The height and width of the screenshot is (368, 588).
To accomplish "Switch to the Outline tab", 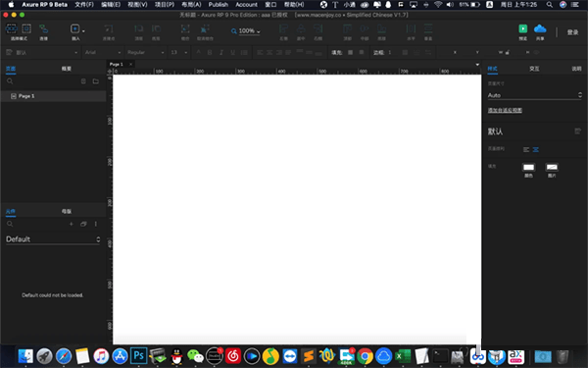I will click(x=67, y=69).
